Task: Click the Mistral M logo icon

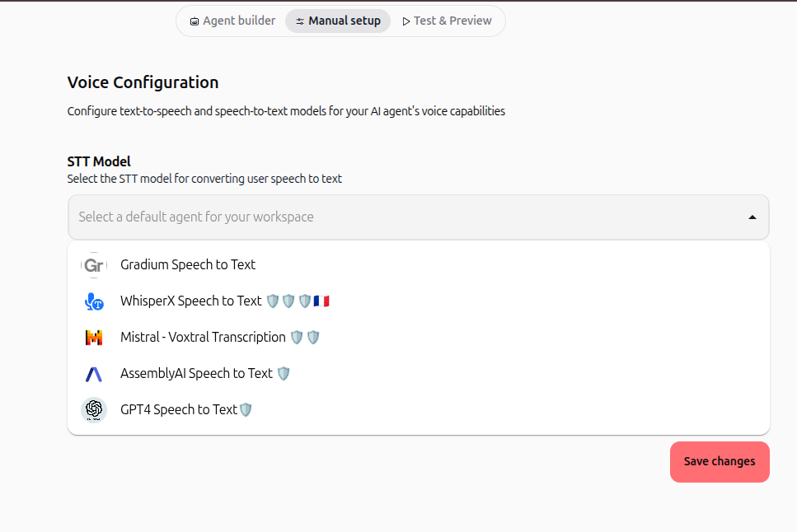Action: point(94,338)
